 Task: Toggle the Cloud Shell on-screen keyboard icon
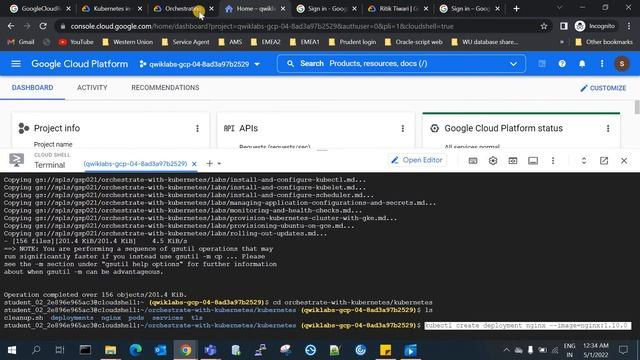click(x=473, y=161)
